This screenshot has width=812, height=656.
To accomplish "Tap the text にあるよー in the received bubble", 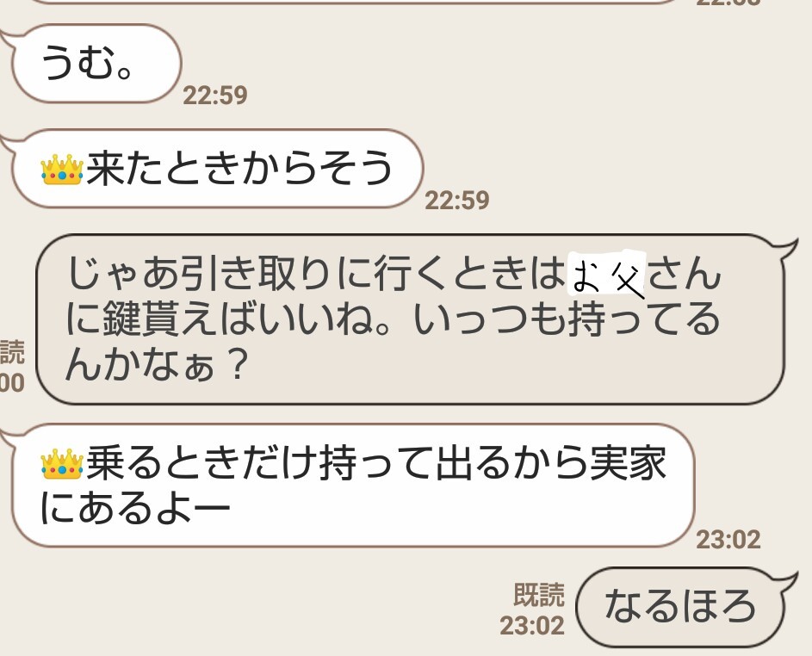I will [134, 508].
